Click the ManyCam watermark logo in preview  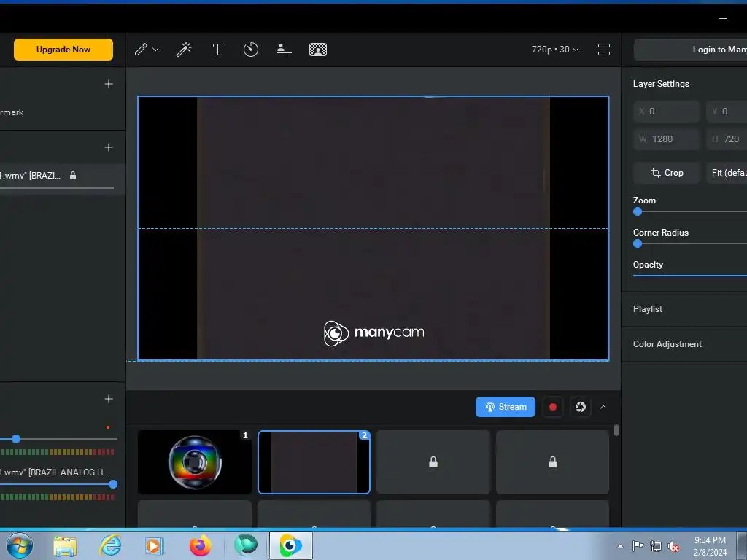(x=374, y=332)
